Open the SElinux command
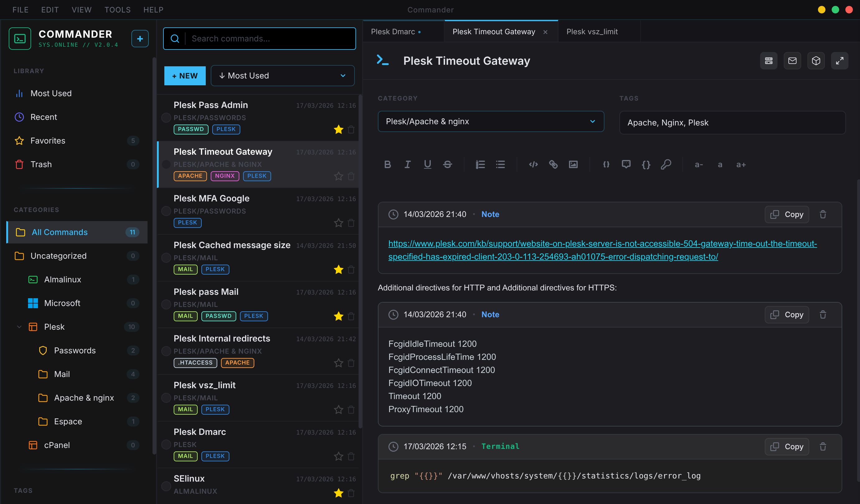860x504 pixels. coord(258,486)
